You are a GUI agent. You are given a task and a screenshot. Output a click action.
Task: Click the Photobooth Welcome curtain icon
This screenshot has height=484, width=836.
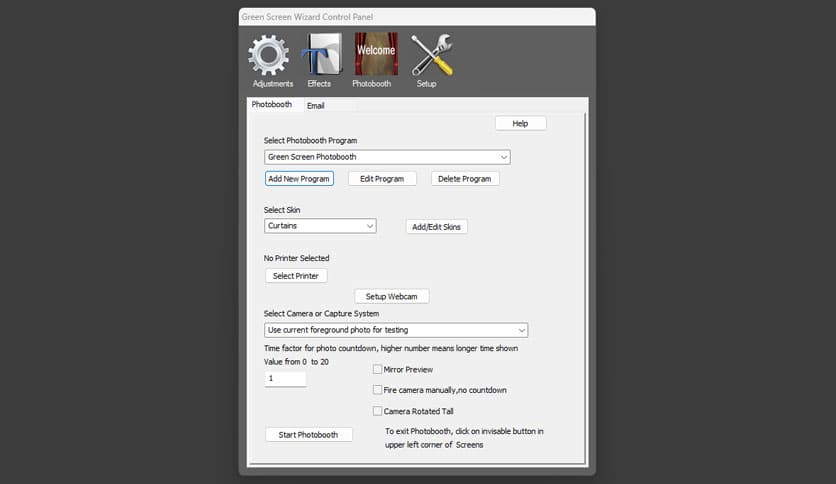point(376,55)
